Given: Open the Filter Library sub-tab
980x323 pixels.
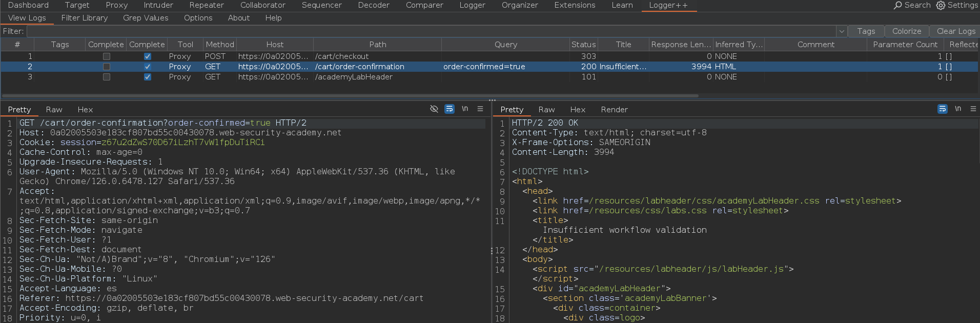Looking at the screenshot, I should [x=85, y=18].
